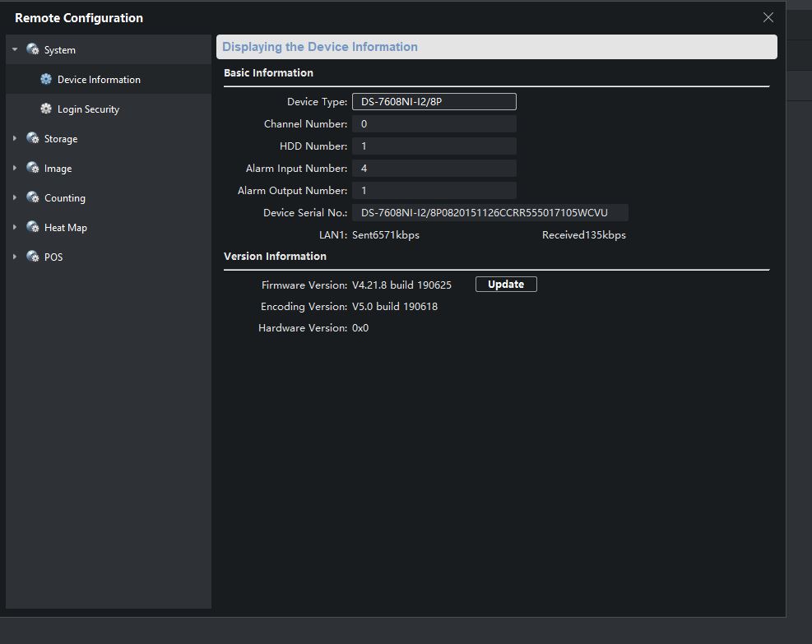Click the System gear icon in sidebar
812x644 pixels.
click(33, 50)
